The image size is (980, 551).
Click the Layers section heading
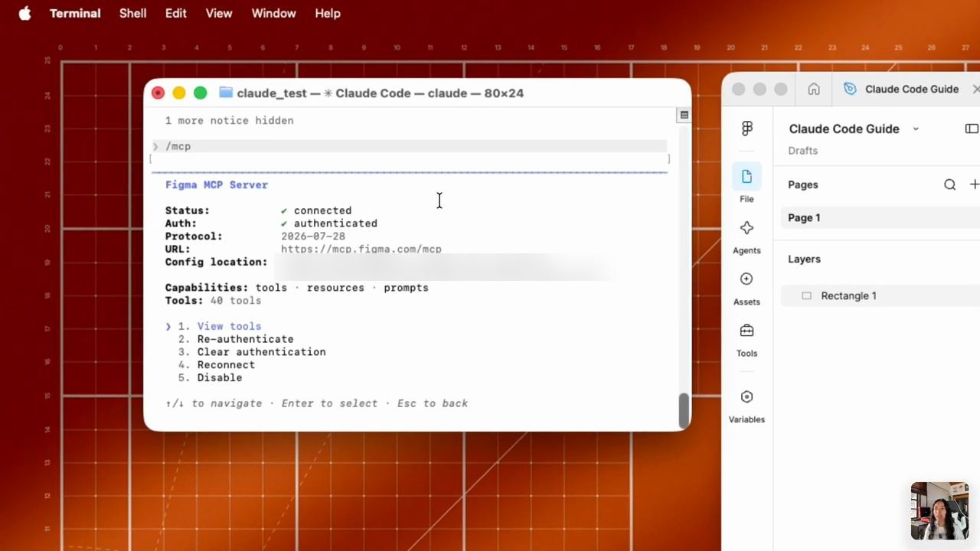pyautogui.click(x=804, y=259)
